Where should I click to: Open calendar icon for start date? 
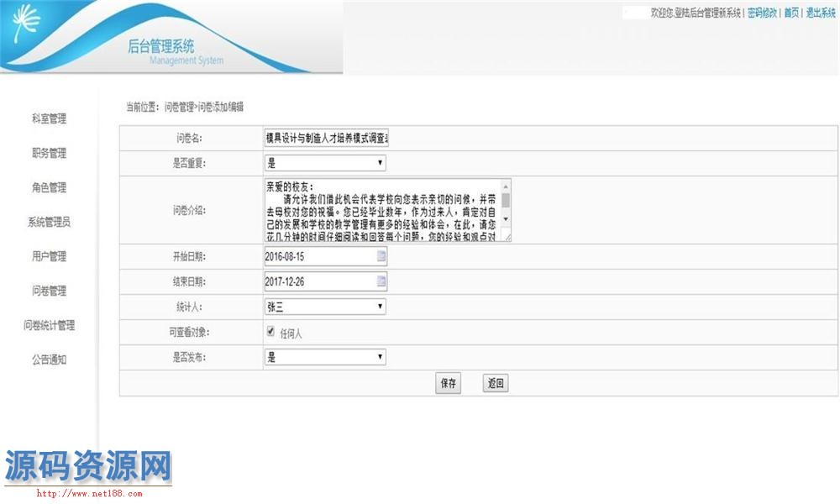point(381,256)
